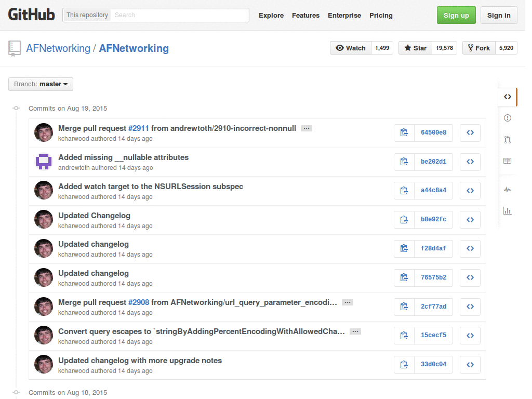The width and height of the screenshot is (532, 399).
Task: Open bold AFNetworking repository name link
Action: pyautogui.click(x=134, y=48)
